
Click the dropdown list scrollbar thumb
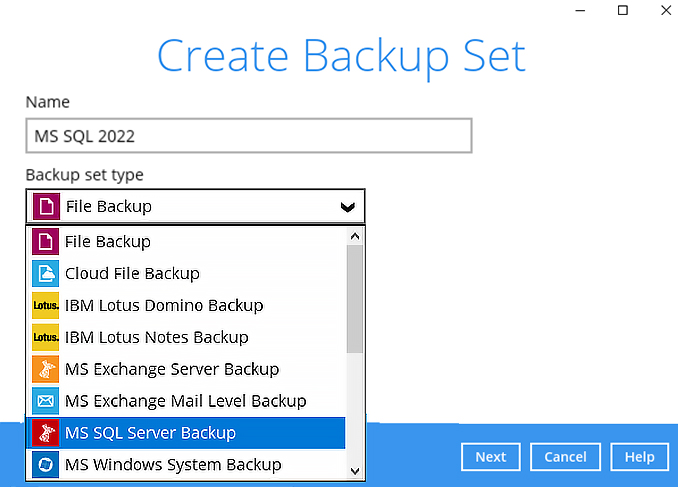(355, 299)
